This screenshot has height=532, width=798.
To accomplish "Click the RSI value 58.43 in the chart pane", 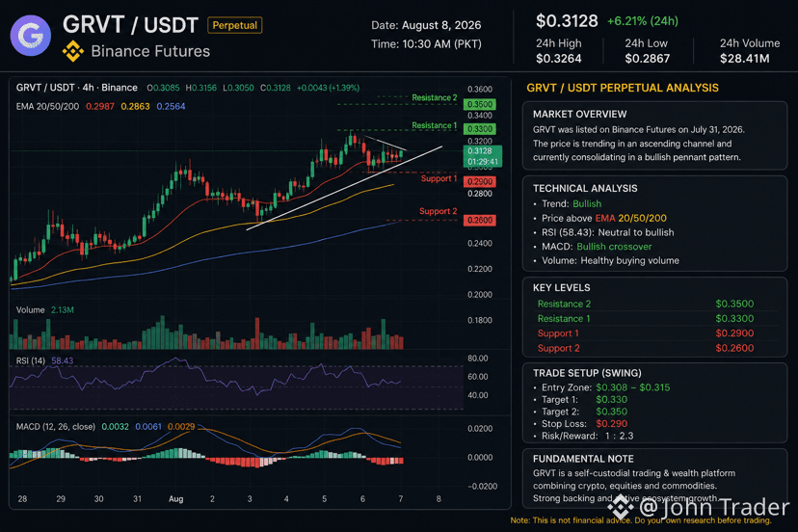I will [62, 360].
